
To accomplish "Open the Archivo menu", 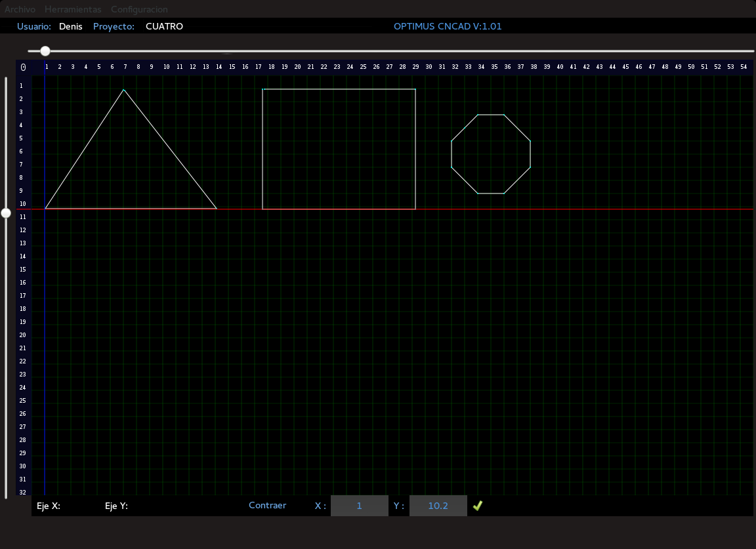I will click(20, 9).
